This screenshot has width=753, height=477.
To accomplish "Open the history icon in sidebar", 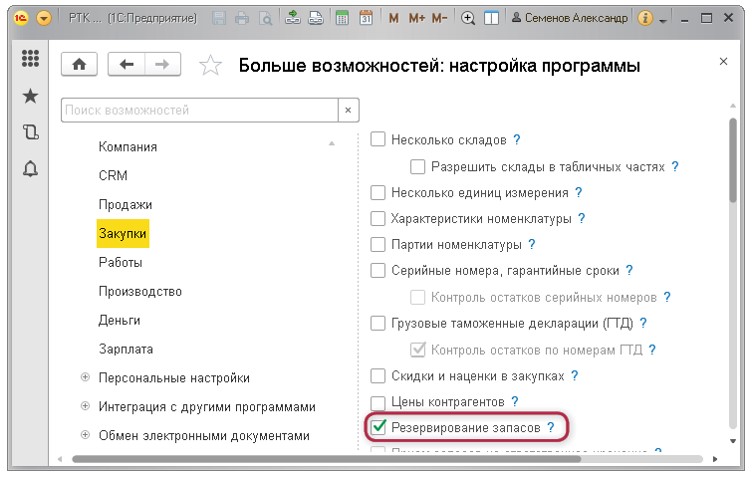I will tap(30, 132).
